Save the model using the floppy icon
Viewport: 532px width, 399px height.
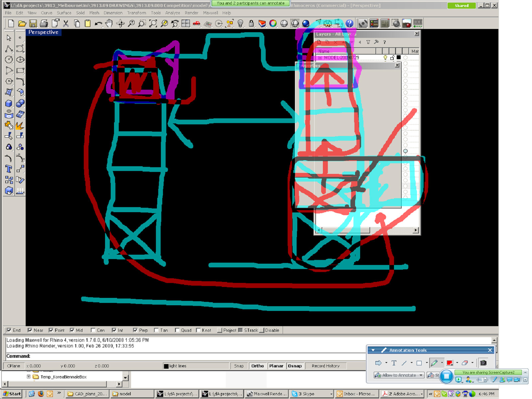click(x=33, y=23)
